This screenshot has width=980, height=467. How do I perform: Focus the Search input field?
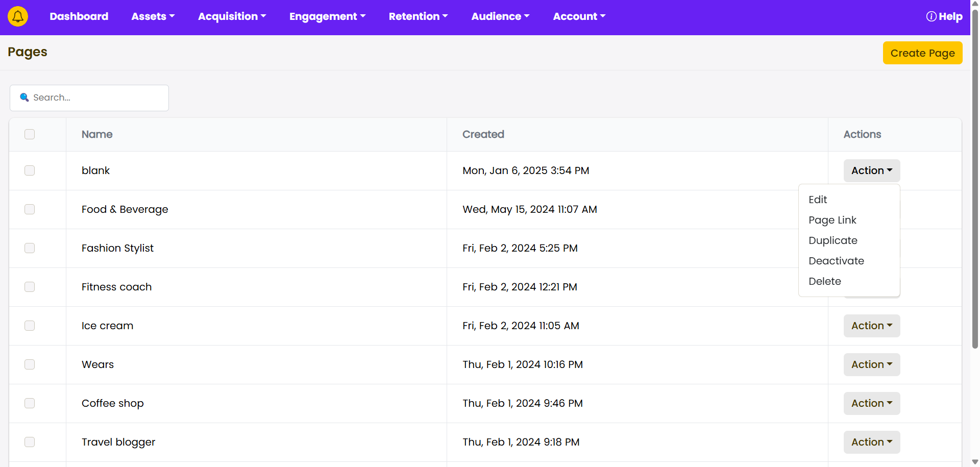(97, 97)
